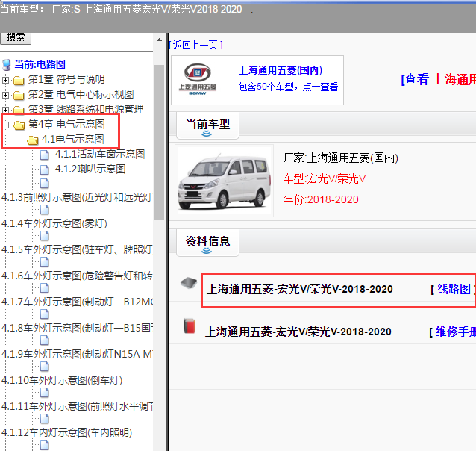Select the 当前车型 tab

pyautogui.click(x=207, y=126)
